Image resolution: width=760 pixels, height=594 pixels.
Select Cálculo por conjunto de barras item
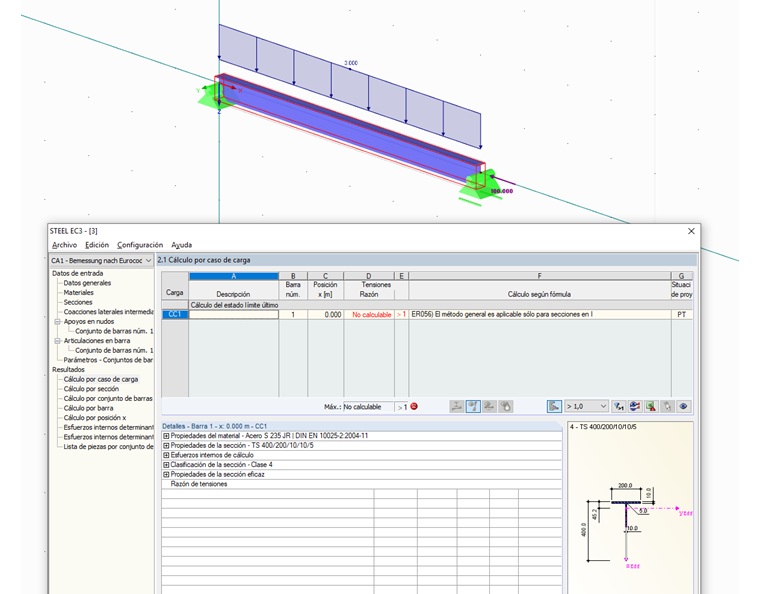(108, 399)
